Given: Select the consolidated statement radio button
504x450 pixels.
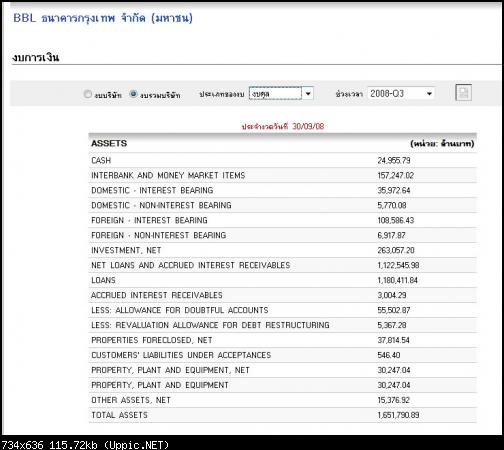Looking at the screenshot, I should coord(133,94).
